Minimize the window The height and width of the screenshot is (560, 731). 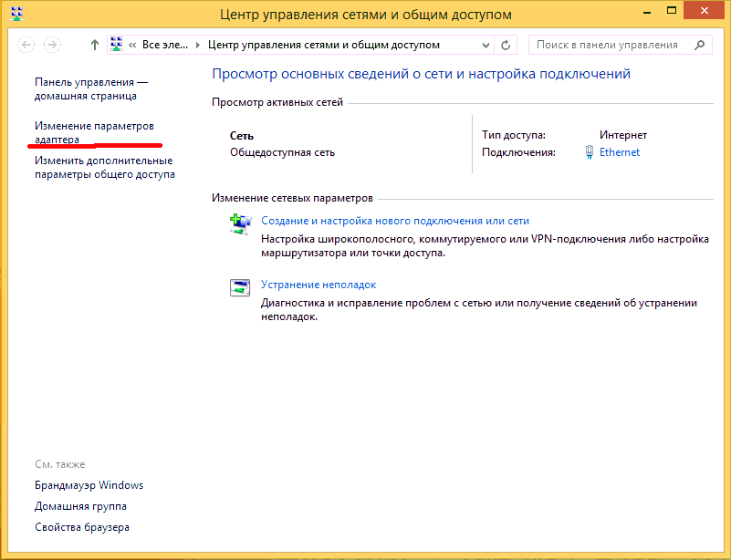pyautogui.click(x=647, y=11)
